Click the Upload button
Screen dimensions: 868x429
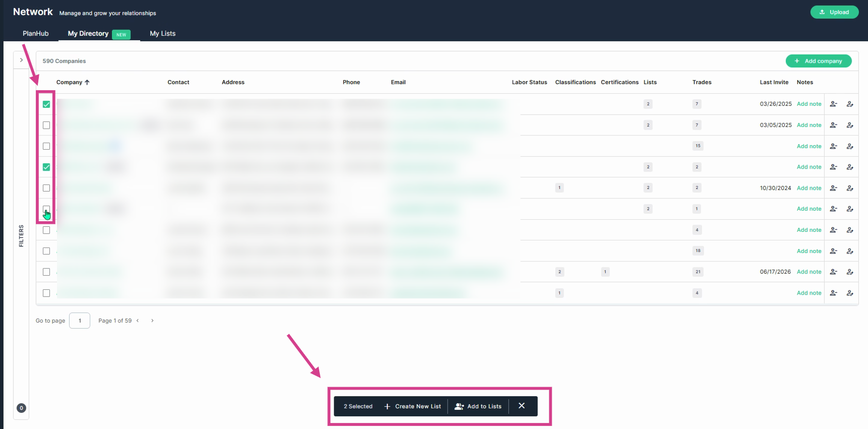point(834,12)
